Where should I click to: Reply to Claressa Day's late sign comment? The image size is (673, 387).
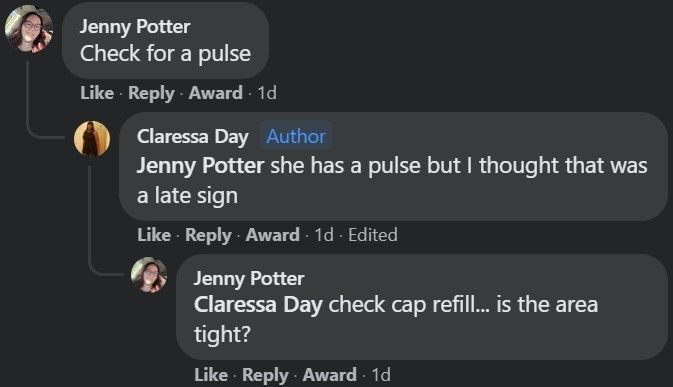point(208,235)
